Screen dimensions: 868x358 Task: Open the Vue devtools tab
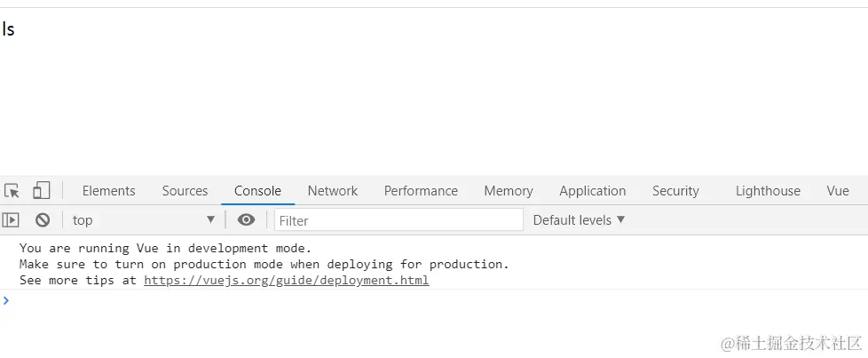[x=838, y=191]
